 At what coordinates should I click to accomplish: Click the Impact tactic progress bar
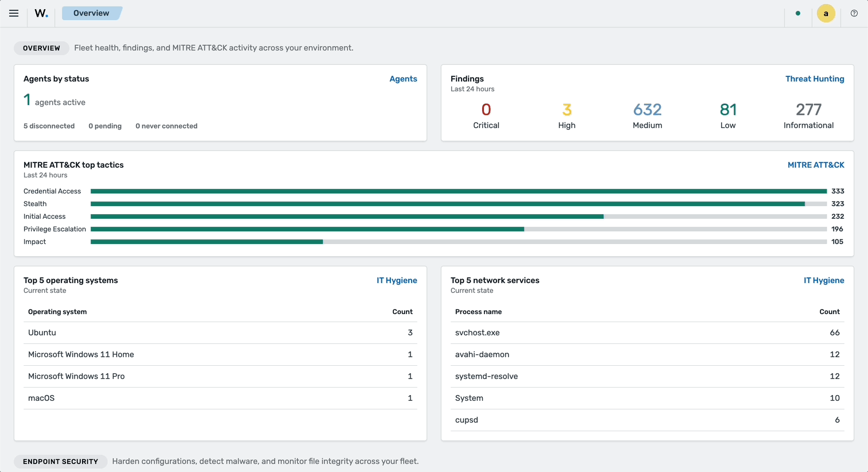(x=459, y=242)
